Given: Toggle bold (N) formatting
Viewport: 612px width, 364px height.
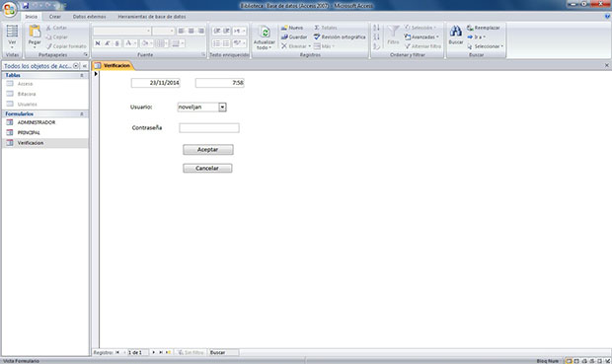Looking at the screenshot, I should click(98, 43).
